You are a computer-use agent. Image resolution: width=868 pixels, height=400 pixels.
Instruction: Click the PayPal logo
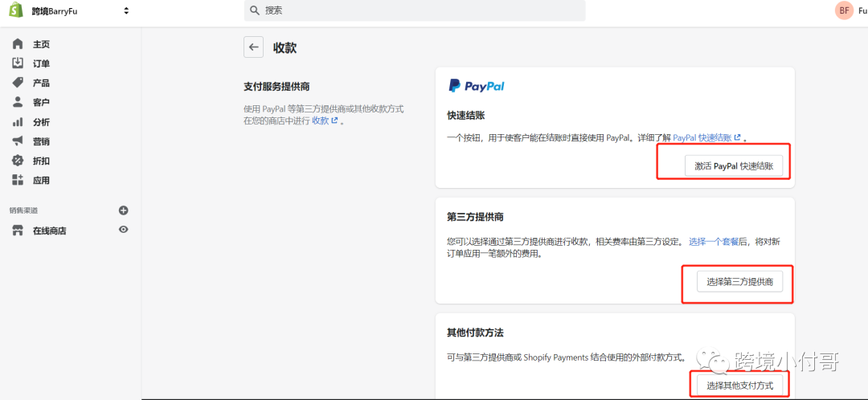click(x=476, y=86)
